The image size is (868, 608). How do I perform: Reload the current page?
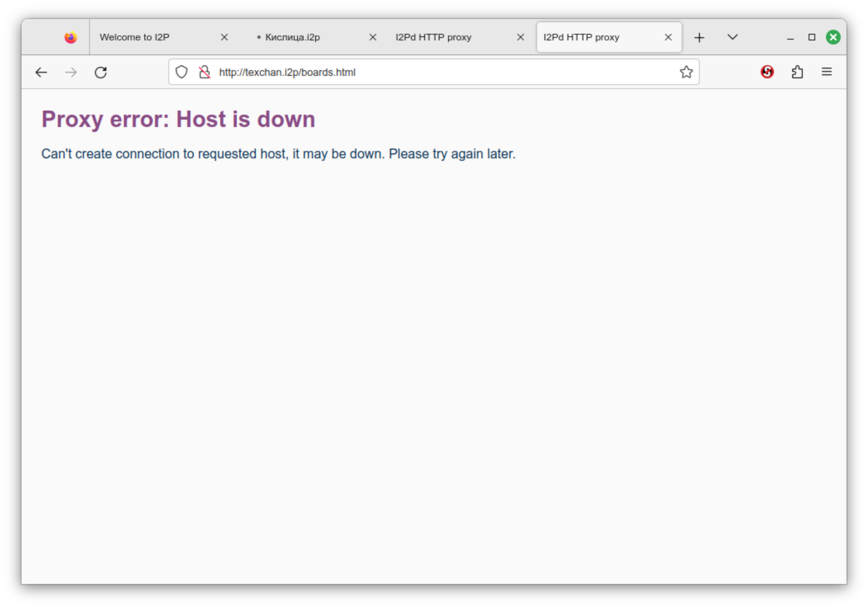pos(101,73)
